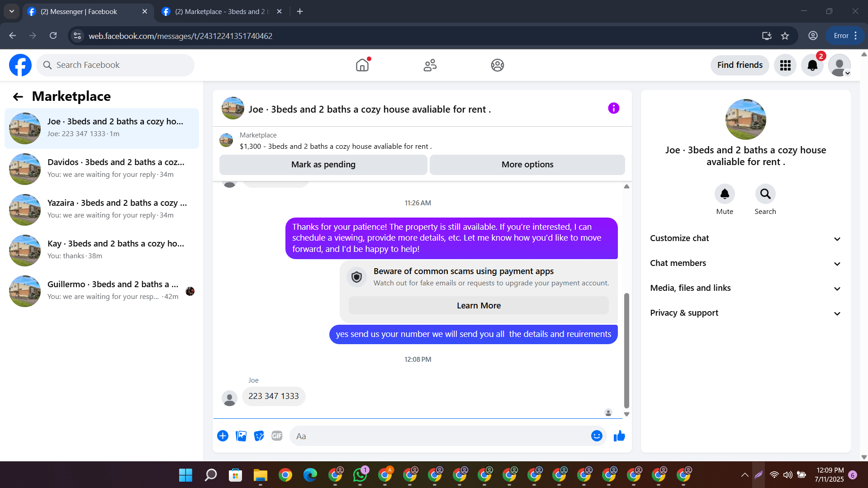
Task: Install app icon in the address bar
Action: click(x=766, y=36)
